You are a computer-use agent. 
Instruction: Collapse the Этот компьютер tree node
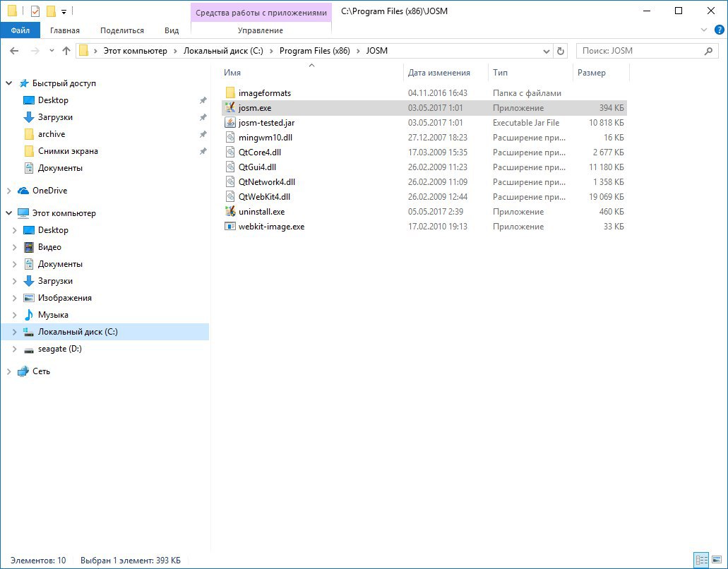point(8,213)
